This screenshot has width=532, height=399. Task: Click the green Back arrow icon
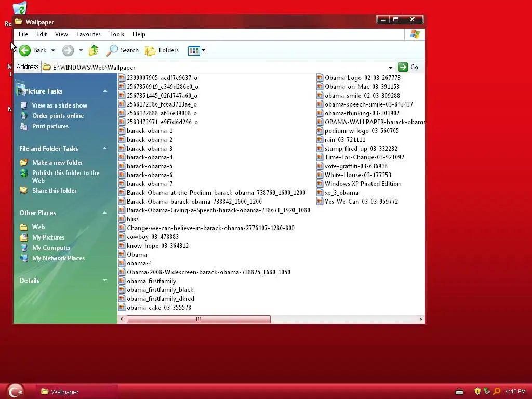(x=25, y=50)
